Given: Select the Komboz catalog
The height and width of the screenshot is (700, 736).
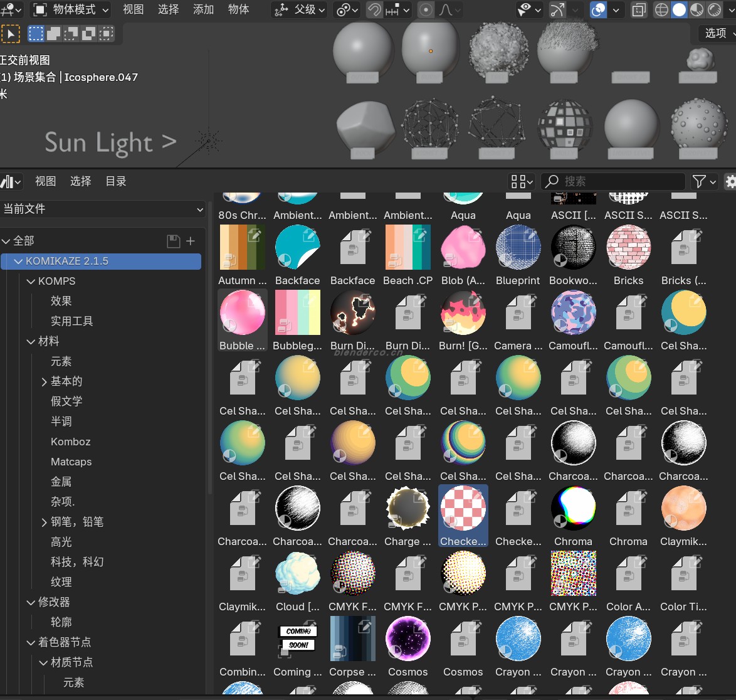Looking at the screenshot, I should click(x=71, y=442).
